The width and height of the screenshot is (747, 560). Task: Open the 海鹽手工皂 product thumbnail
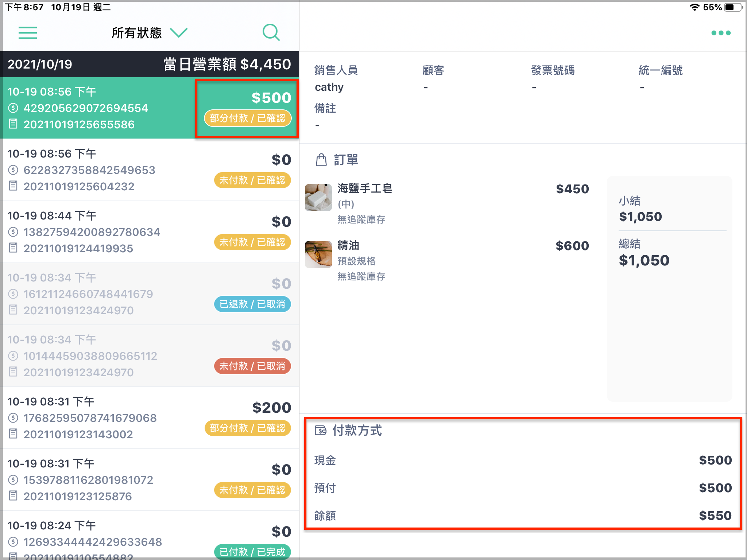pyautogui.click(x=318, y=197)
